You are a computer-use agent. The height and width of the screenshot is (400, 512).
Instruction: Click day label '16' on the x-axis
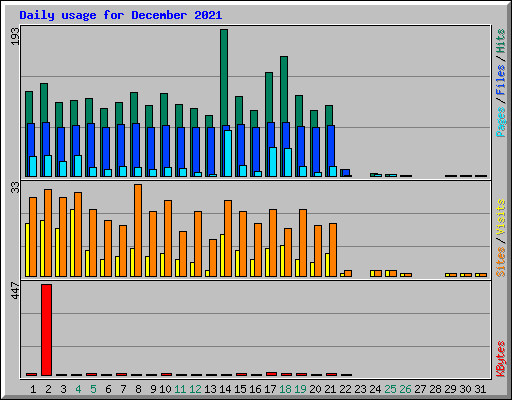[x=255, y=389]
